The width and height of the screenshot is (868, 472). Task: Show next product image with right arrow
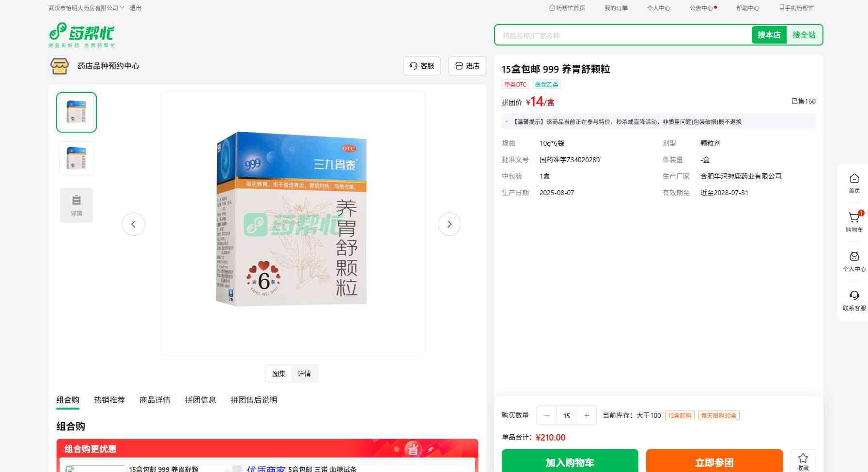click(449, 224)
